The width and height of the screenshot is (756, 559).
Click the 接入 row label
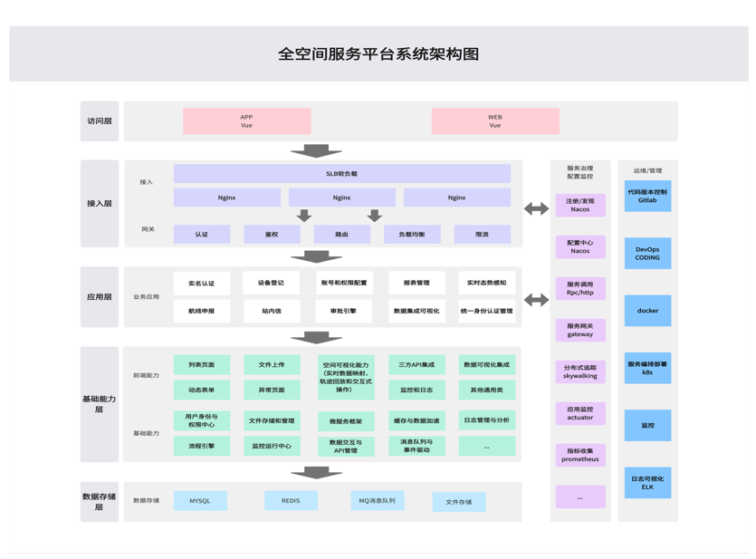tap(146, 182)
